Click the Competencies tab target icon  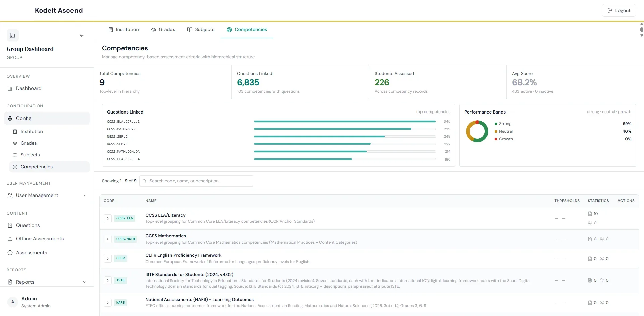[x=229, y=30]
